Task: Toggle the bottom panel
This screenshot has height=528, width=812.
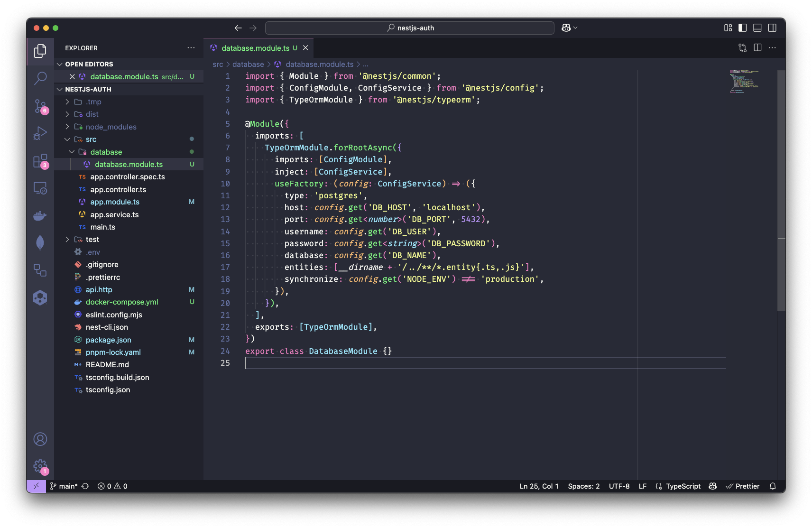Action: tap(757, 28)
